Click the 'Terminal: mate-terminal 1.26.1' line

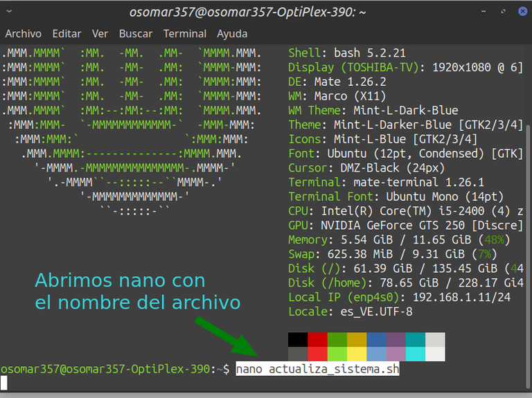386,183
